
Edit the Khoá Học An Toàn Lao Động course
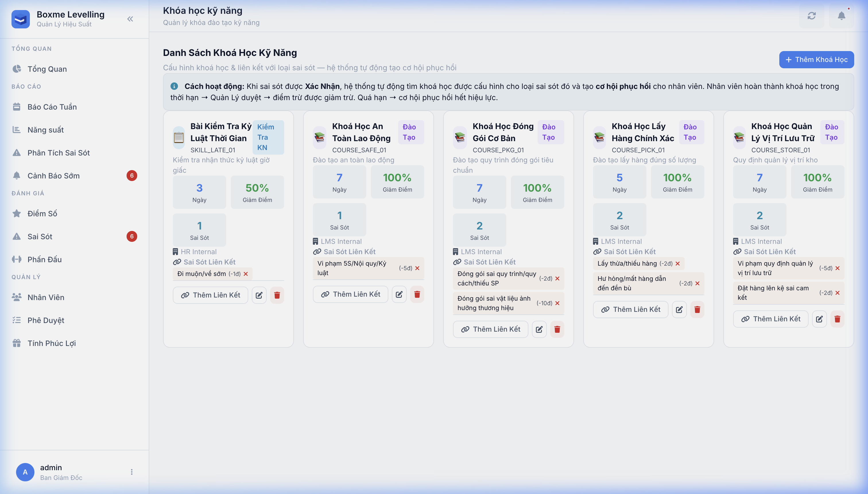[x=399, y=294]
